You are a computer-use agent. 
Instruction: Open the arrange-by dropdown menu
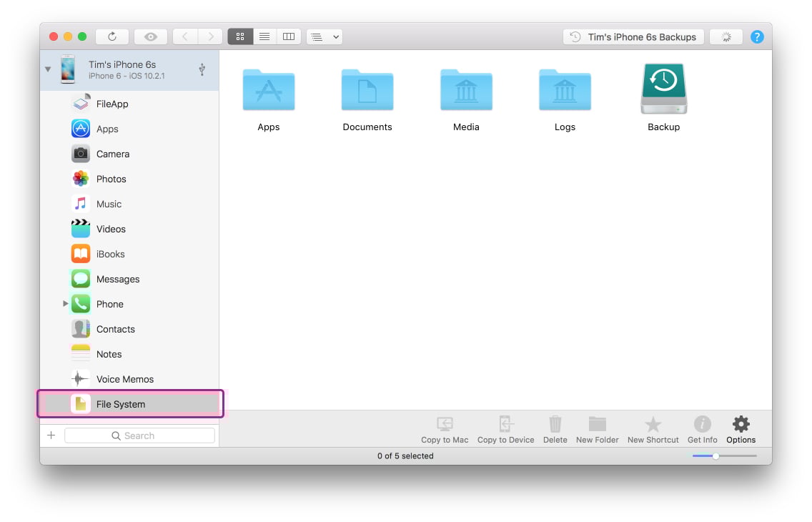[325, 36]
